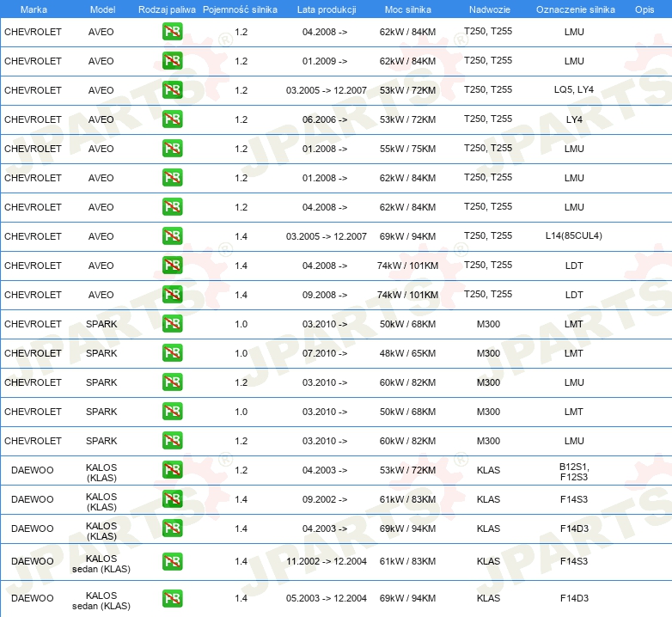Select fuel icon in AVEO 01.2008 62kW row
This screenshot has width=672, height=617.
click(172, 177)
